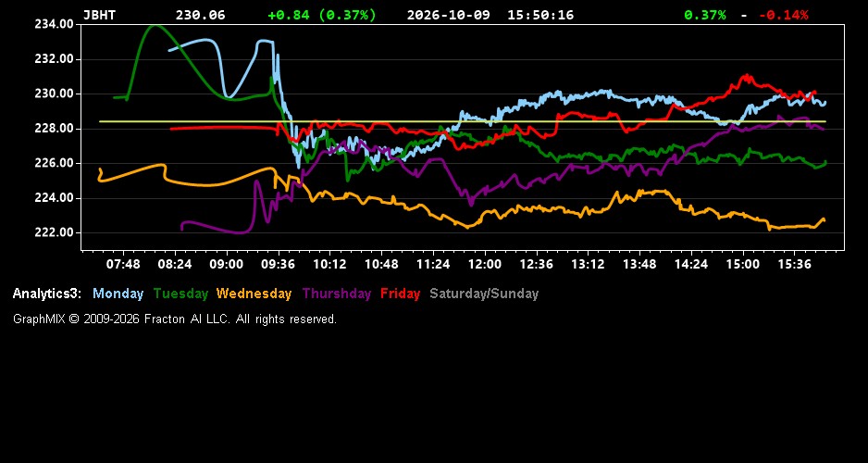Viewport: 868px width, 463px height.
Task: Select the Wednesday legend label
Action: pos(254,294)
